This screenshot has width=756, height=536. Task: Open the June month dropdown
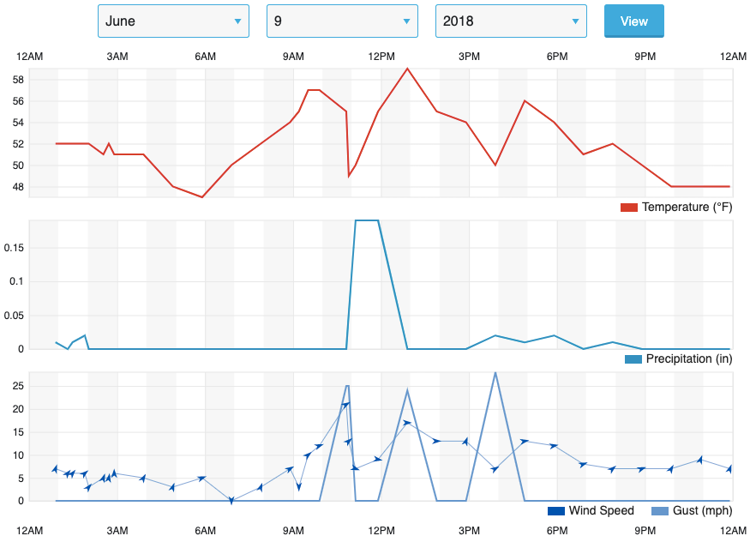pos(173,21)
